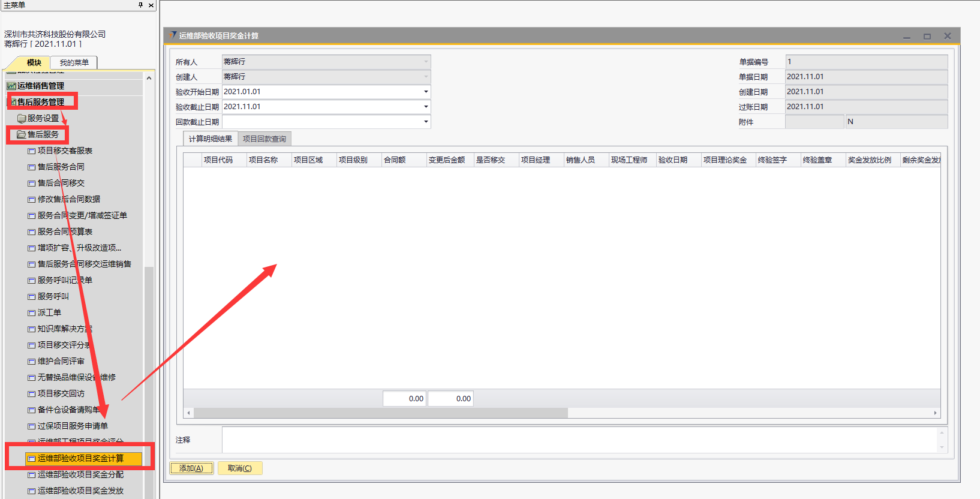Click the 添加(A) button

pyautogui.click(x=191, y=468)
